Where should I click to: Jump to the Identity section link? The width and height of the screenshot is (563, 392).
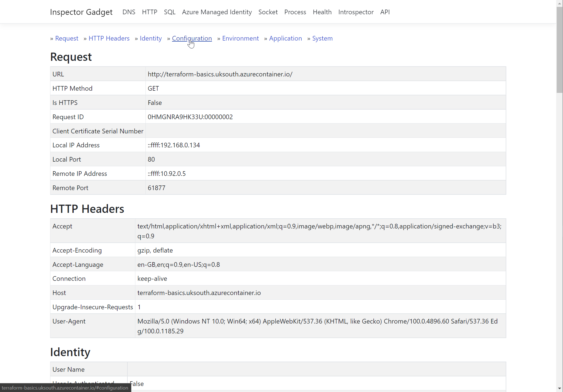pyautogui.click(x=151, y=38)
